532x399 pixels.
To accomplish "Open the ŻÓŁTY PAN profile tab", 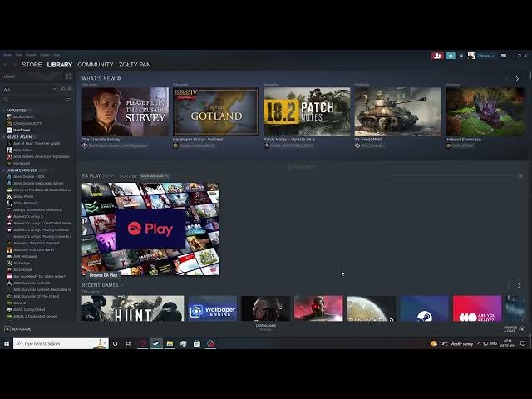I will tap(135, 65).
